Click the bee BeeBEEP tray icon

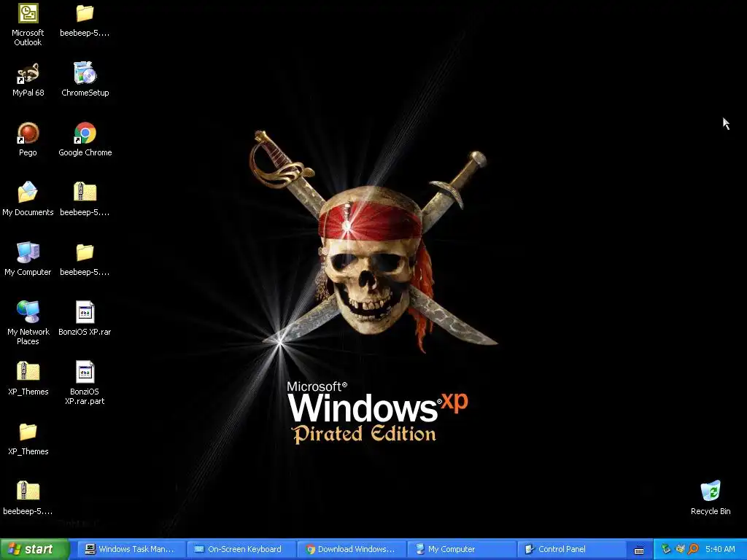[x=681, y=549]
